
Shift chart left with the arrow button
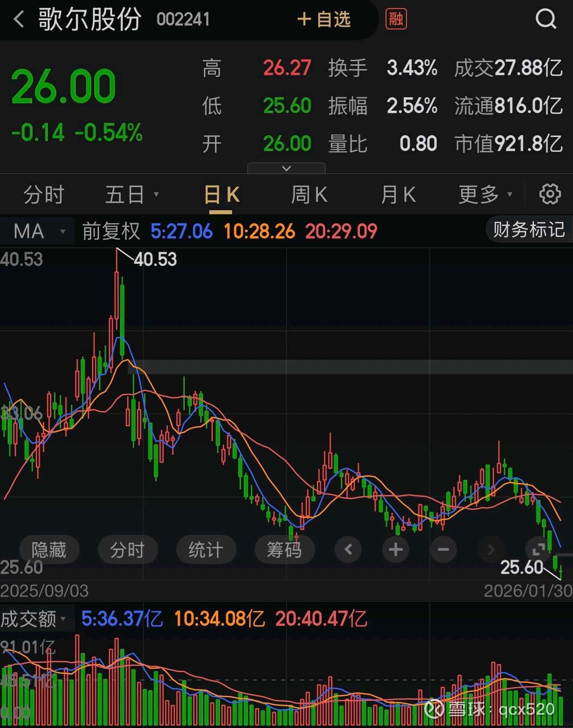349,549
